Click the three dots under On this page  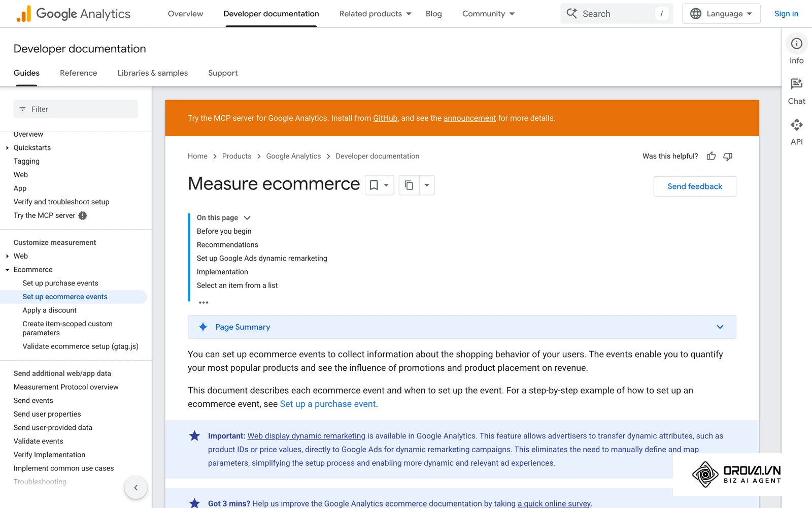pyautogui.click(x=204, y=303)
